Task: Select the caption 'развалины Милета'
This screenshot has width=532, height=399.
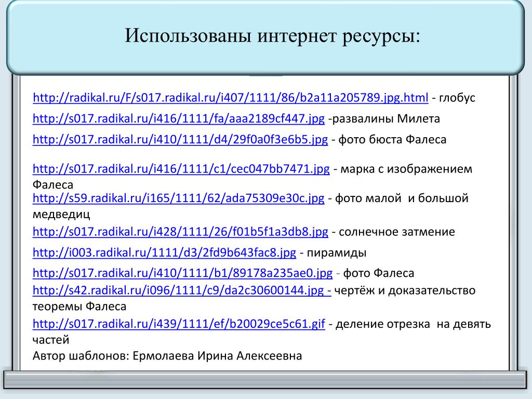Action: pyautogui.click(x=386, y=119)
